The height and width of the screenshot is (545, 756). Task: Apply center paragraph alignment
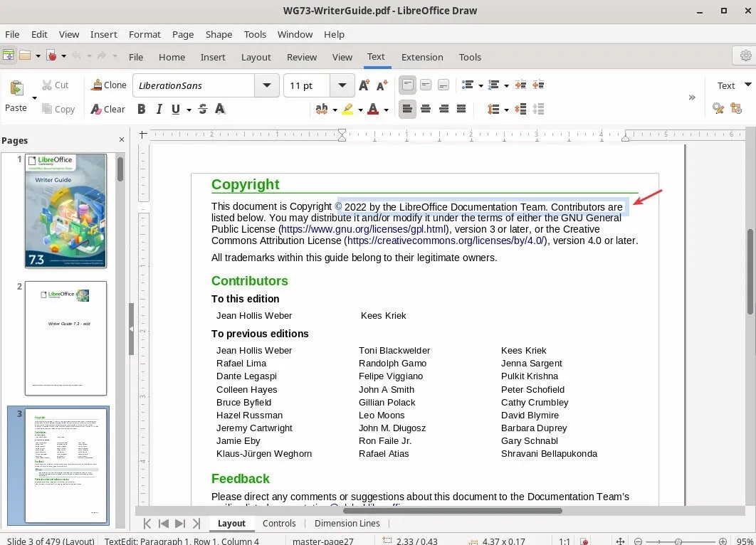click(x=425, y=109)
